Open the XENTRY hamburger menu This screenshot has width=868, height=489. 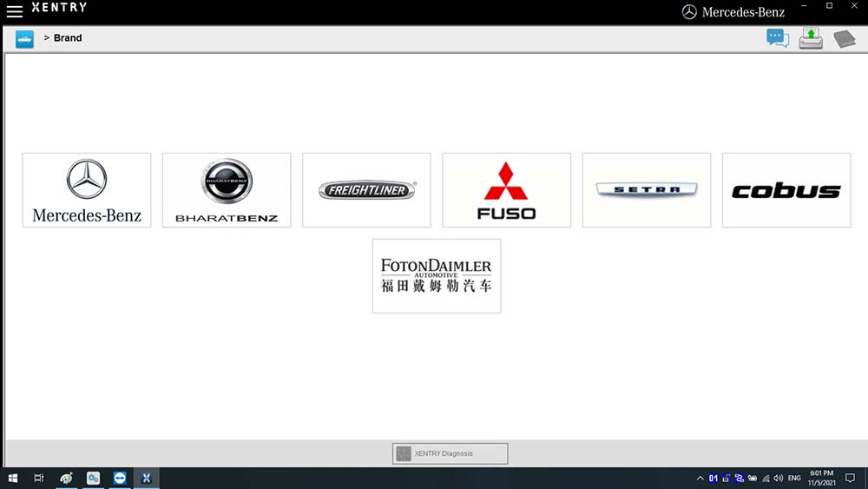[x=15, y=11]
